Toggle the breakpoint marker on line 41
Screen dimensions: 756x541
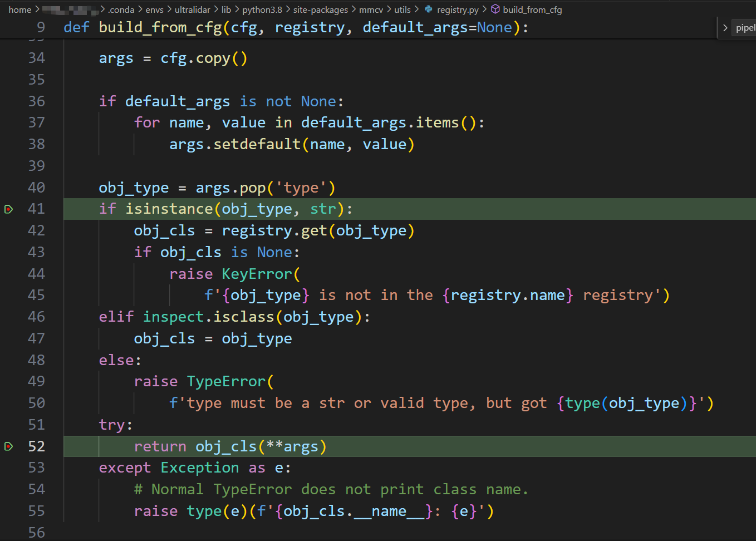[8, 209]
